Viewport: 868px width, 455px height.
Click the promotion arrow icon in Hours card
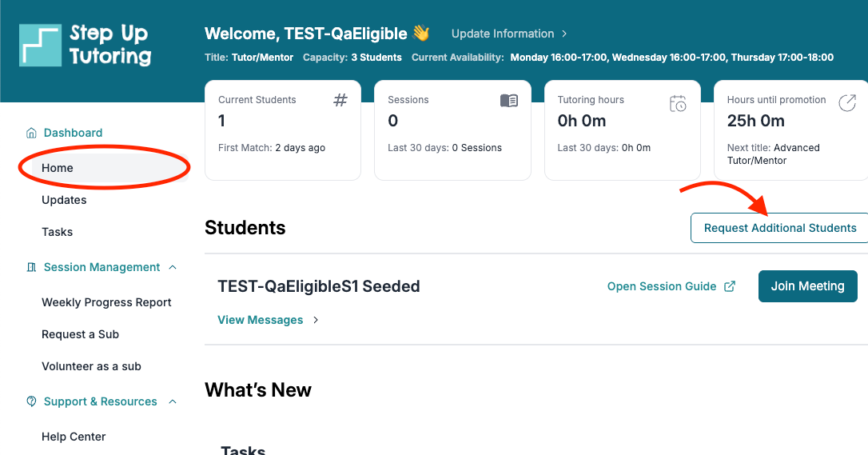tap(847, 103)
